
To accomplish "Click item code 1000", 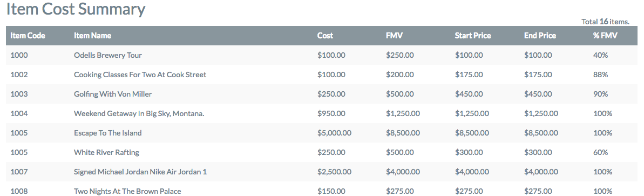I will (19, 55).
